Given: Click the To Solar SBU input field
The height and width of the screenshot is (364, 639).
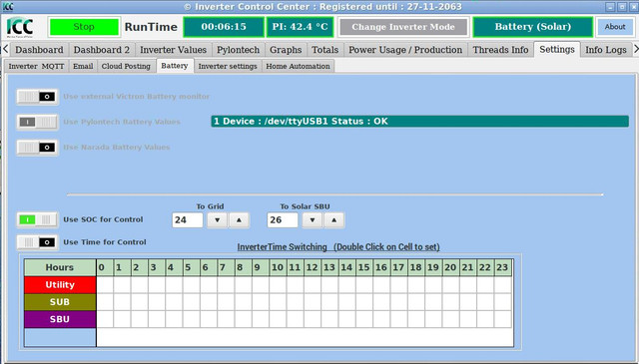Looking at the screenshot, I should pos(282,220).
